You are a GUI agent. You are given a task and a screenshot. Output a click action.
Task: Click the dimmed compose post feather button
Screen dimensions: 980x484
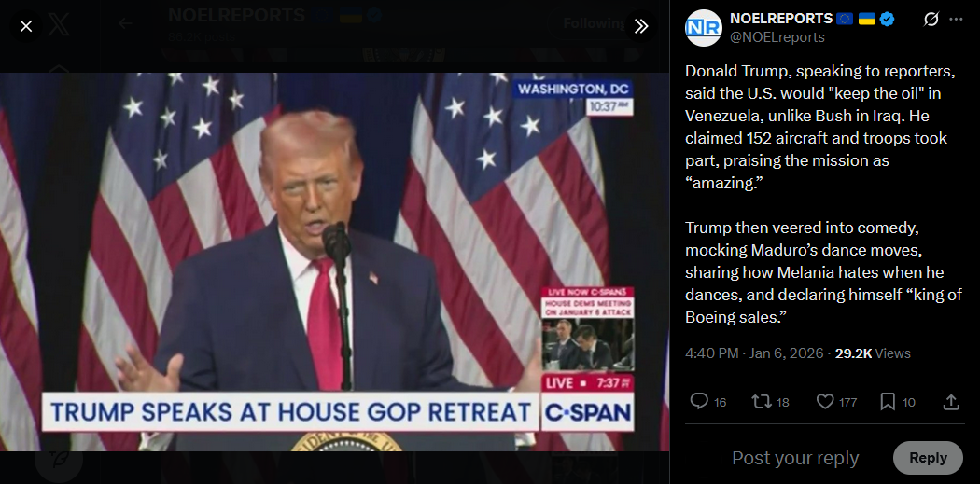point(58,458)
